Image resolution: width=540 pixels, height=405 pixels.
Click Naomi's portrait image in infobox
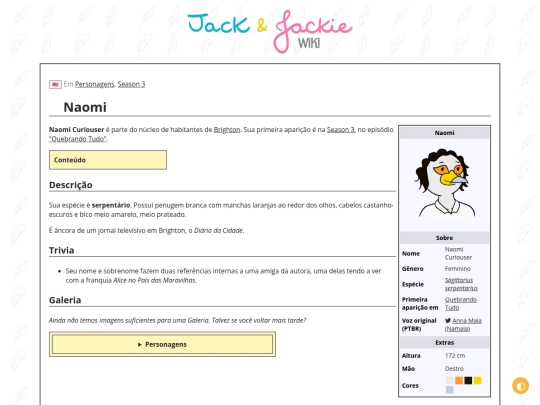click(x=444, y=183)
